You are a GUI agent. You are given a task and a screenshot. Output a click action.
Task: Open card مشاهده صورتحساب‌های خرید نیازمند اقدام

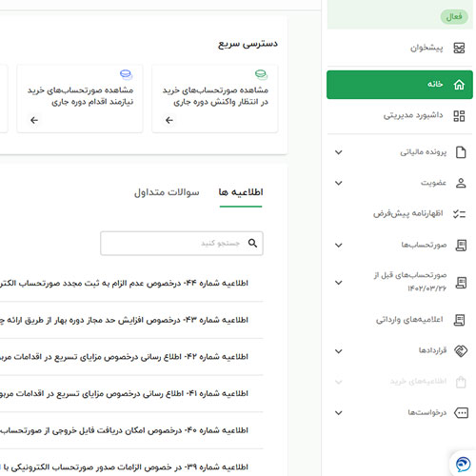click(80, 99)
